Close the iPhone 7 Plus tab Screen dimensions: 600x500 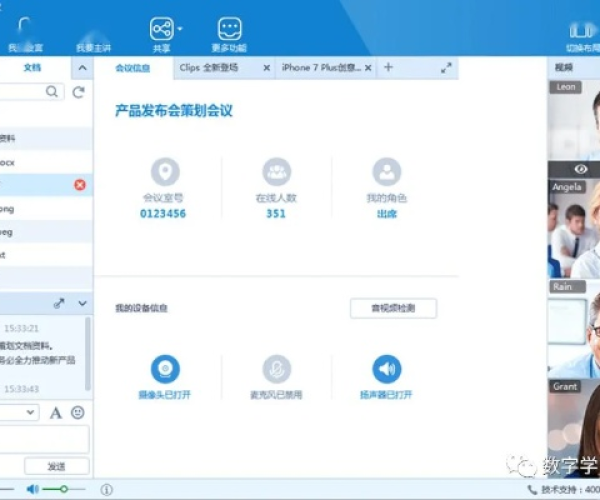click(x=368, y=68)
